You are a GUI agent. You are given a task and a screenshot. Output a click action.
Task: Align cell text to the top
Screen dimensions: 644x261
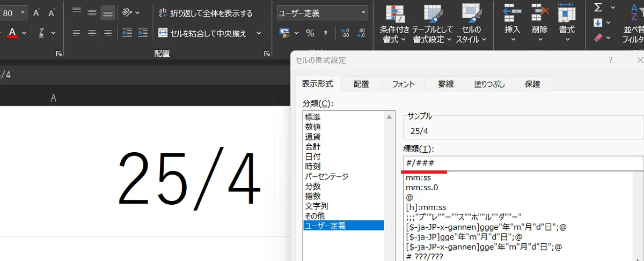[77, 12]
